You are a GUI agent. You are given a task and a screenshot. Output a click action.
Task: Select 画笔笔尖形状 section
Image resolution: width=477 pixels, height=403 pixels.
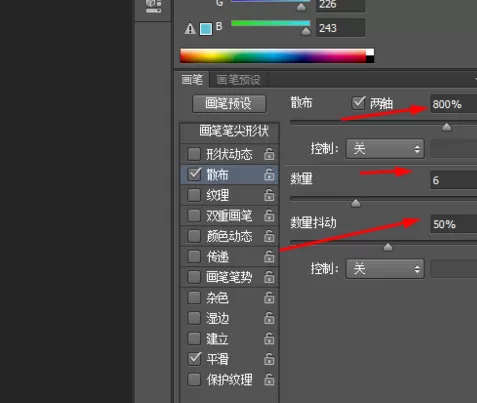233,131
